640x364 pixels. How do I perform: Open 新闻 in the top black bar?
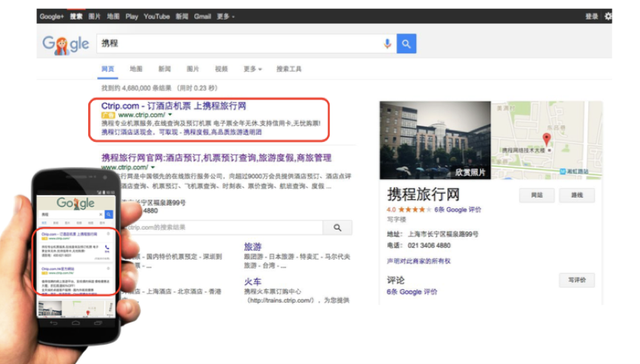tap(181, 17)
